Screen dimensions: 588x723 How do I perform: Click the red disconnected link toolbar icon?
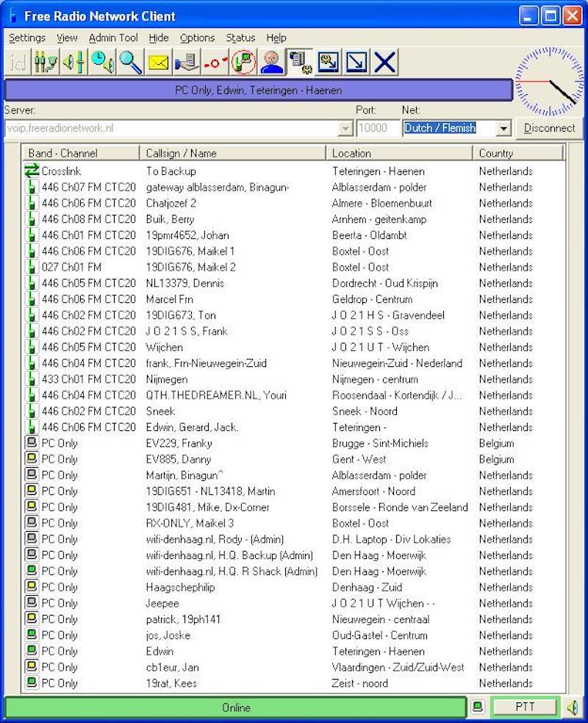(x=215, y=63)
